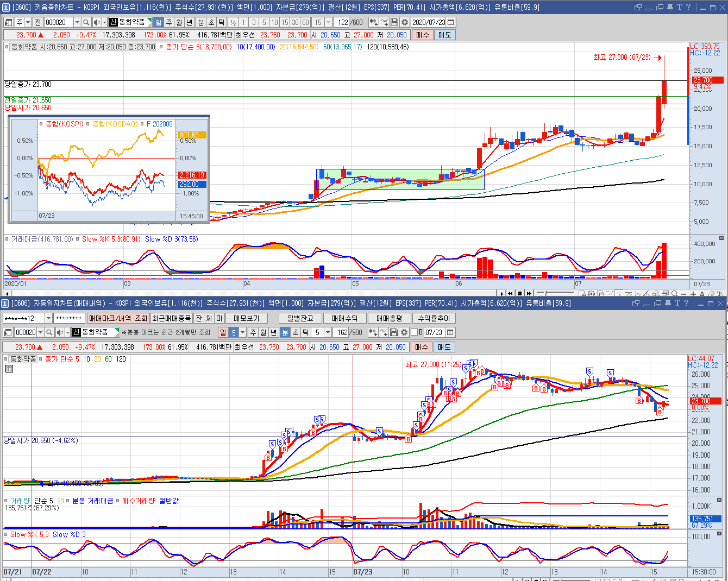The image size is (728, 581).
Task: Save chart with the floppy disk icon in 키움종합차트
Action: coord(394,22)
